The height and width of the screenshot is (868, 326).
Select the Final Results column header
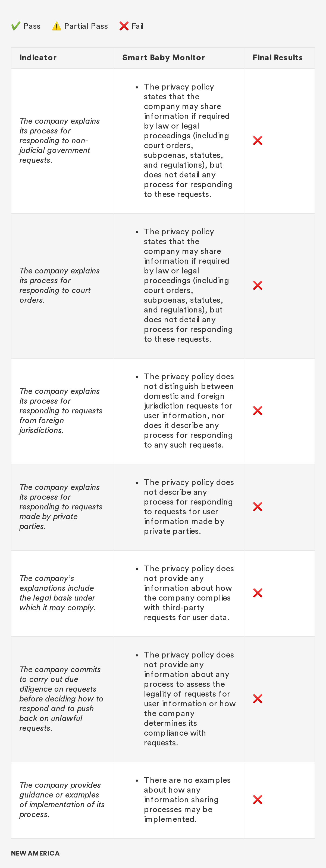[x=277, y=58]
